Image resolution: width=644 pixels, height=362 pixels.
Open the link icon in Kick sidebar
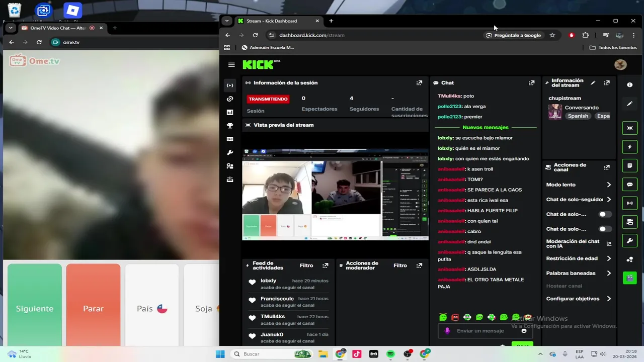230,99
